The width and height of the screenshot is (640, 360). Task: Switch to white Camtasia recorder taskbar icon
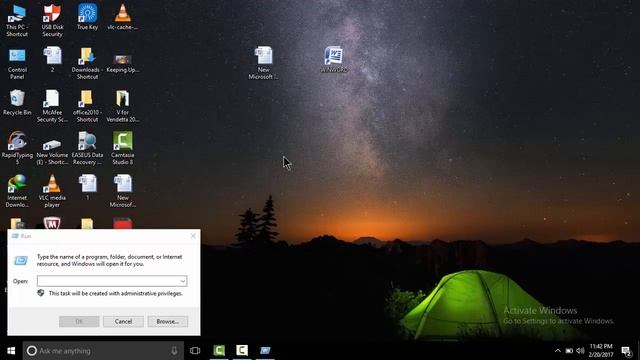[x=242, y=351]
